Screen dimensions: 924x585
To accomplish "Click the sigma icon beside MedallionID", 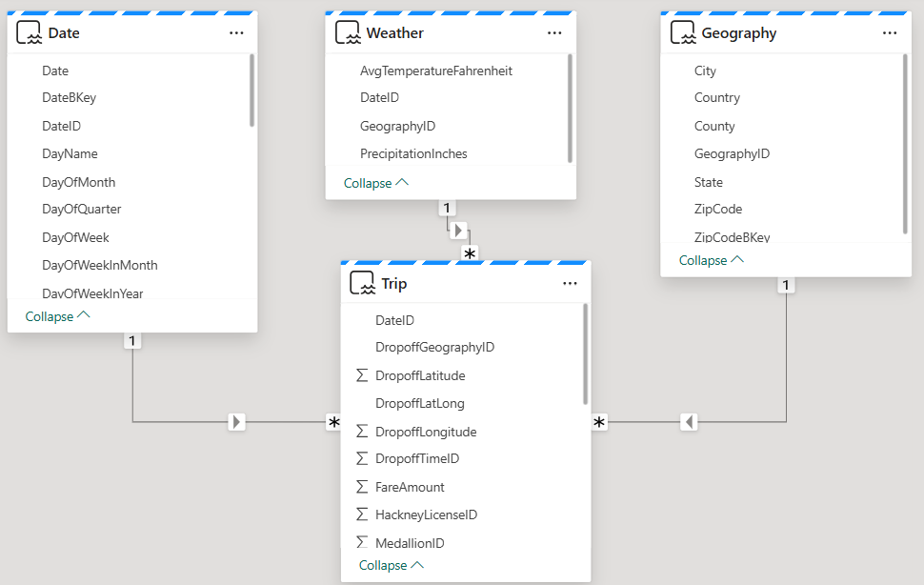I will (x=362, y=542).
